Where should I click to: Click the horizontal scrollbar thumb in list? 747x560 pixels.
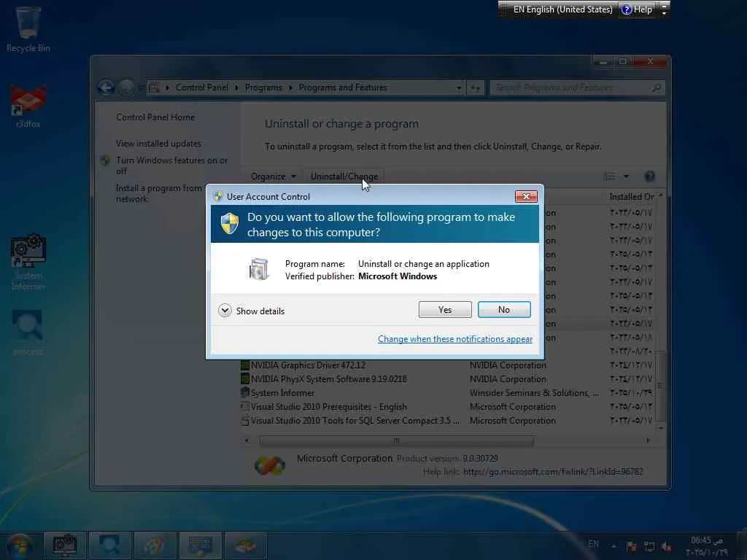pos(396,440)
